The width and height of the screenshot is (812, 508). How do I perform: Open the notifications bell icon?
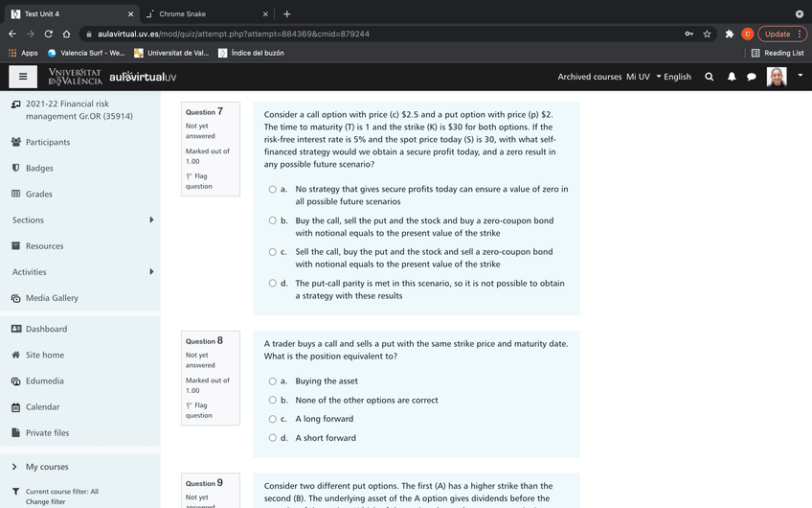click(732, 77)
